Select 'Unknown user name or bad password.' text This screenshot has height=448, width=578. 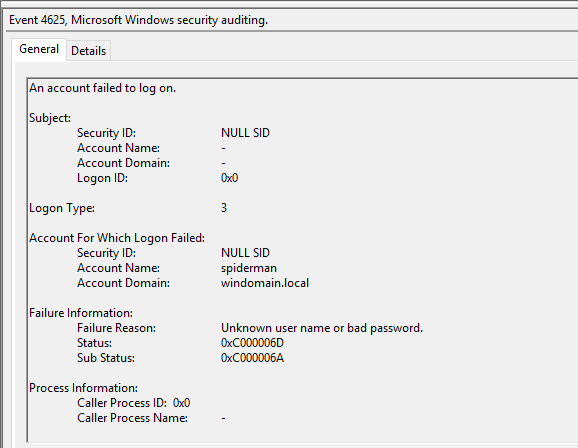click(322, 328)
